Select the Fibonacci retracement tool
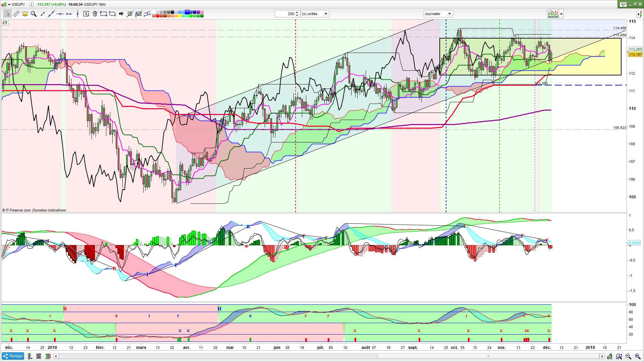Screen dimensions: 644x362 [130, 14]
